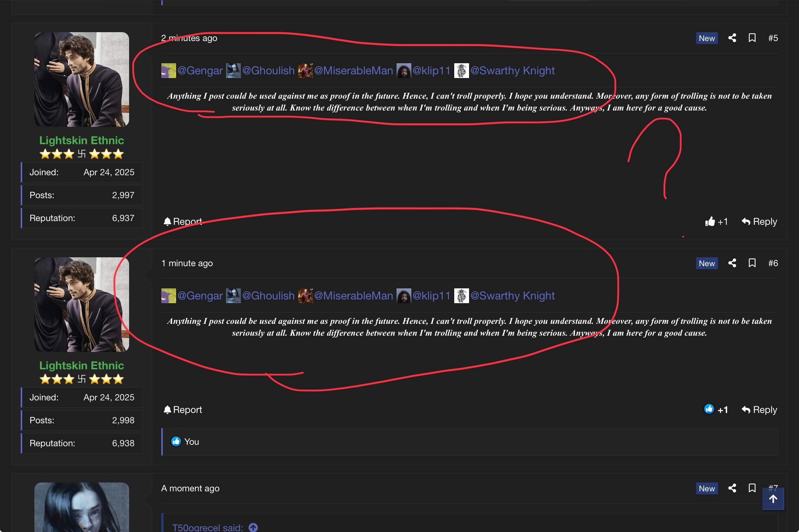Reply to post #6
Image resolution: width=799 pixels, height=532 pixels.
pos(759,410)
